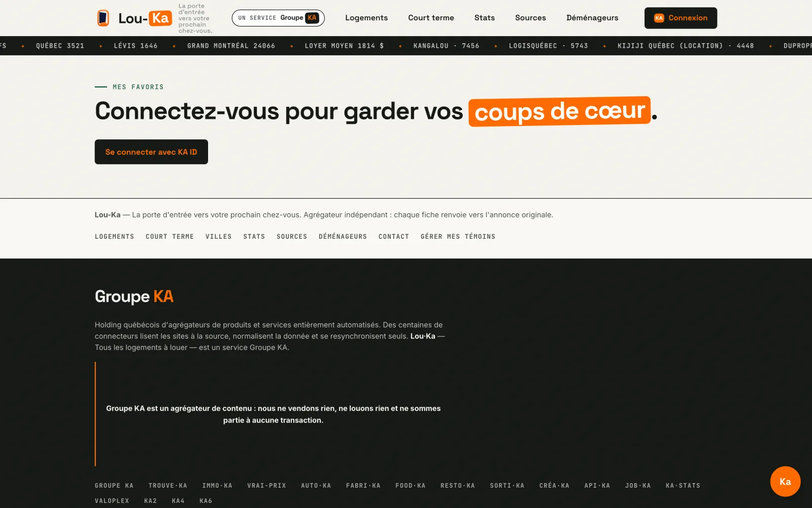Open footer link CONTACT
The image size is (812, 508).
click(x=394, y=237)
